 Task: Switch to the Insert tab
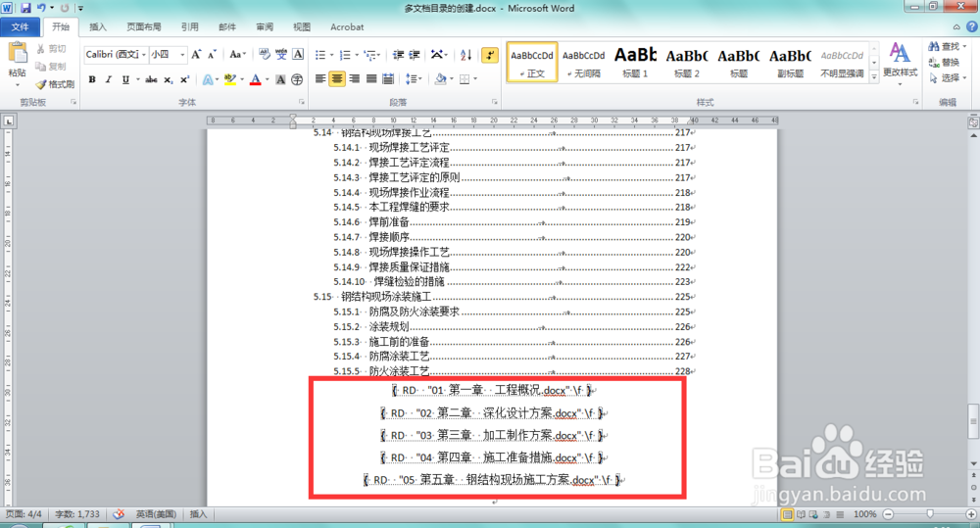tap(98, 26)
